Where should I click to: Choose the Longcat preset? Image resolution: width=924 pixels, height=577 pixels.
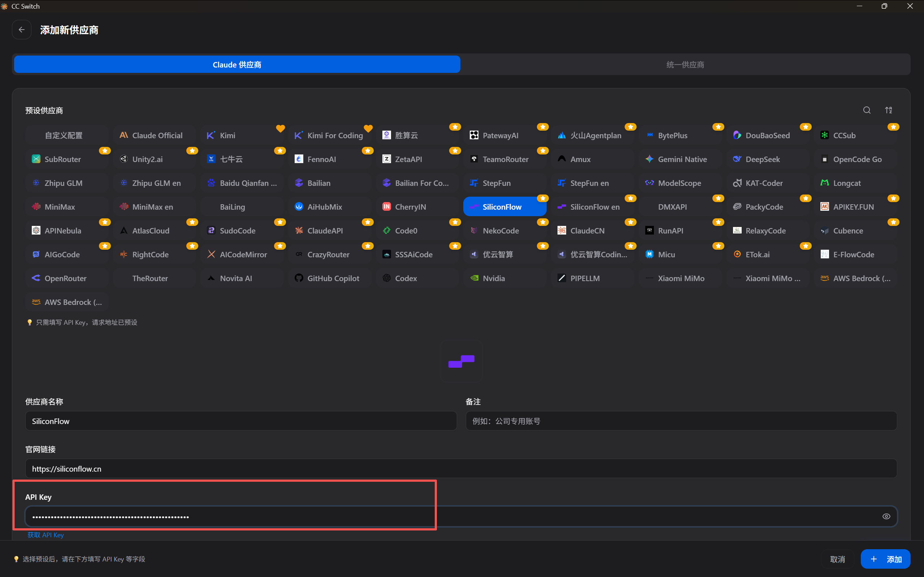[x=856, y=183]
